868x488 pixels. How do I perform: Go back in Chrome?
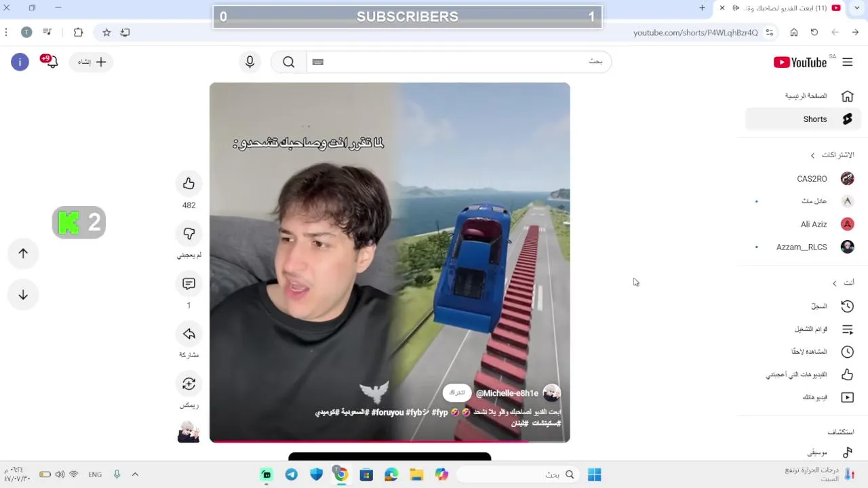pyautogui.click(x=856, y=33)
